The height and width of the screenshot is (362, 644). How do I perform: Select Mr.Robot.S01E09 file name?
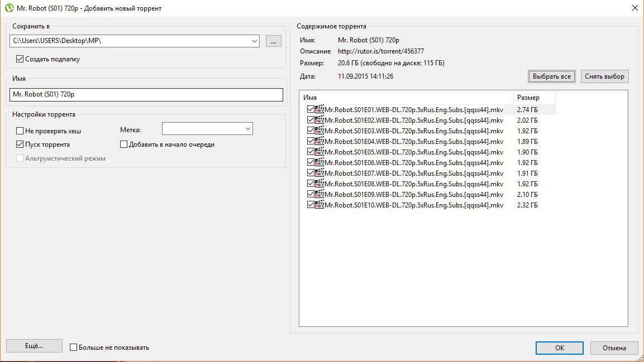(x=413, y=194)
